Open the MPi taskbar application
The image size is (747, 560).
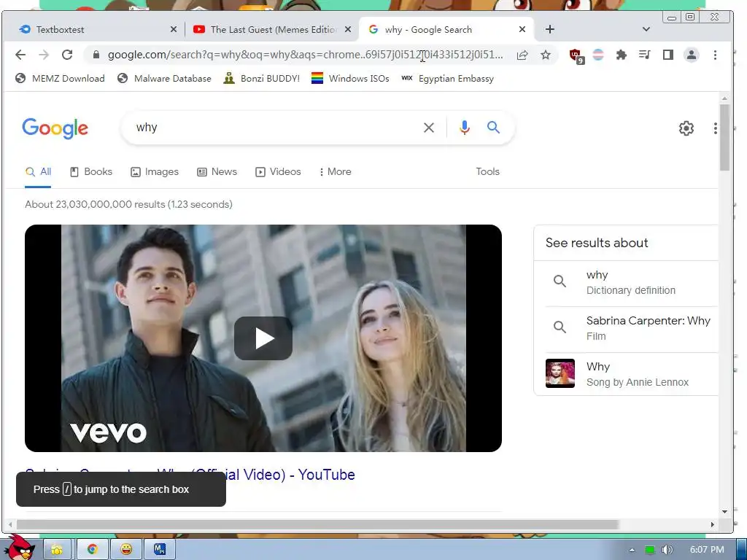coord(160,550)
